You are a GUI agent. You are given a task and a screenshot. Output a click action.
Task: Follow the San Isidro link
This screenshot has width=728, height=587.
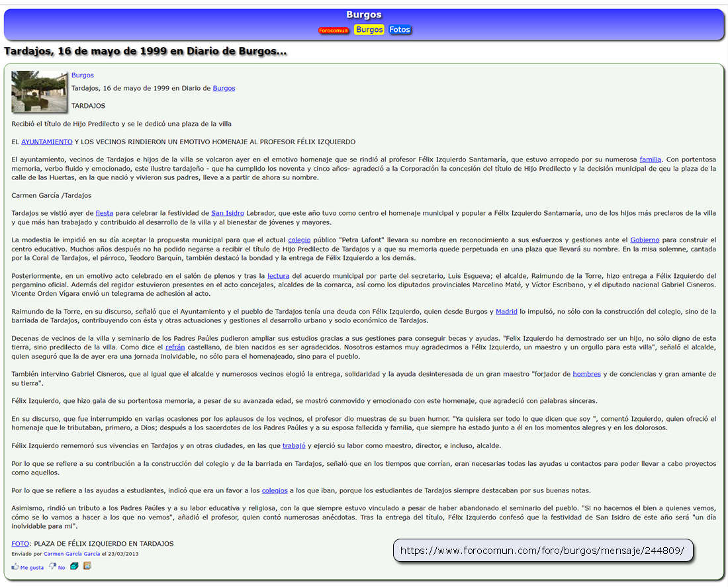point(228,213)
